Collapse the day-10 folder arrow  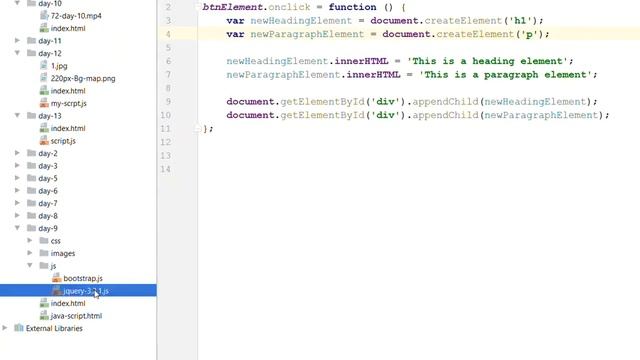tap(17, 3)
